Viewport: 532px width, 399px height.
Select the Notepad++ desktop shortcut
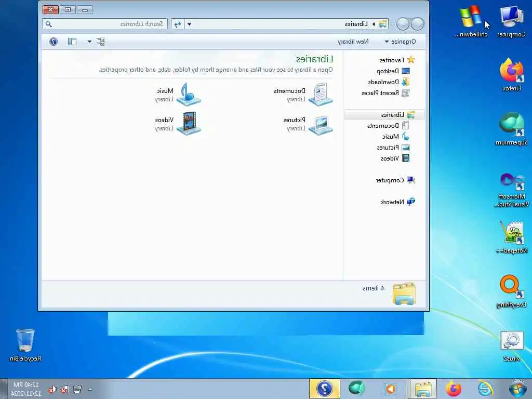click(x=511, y=237)
